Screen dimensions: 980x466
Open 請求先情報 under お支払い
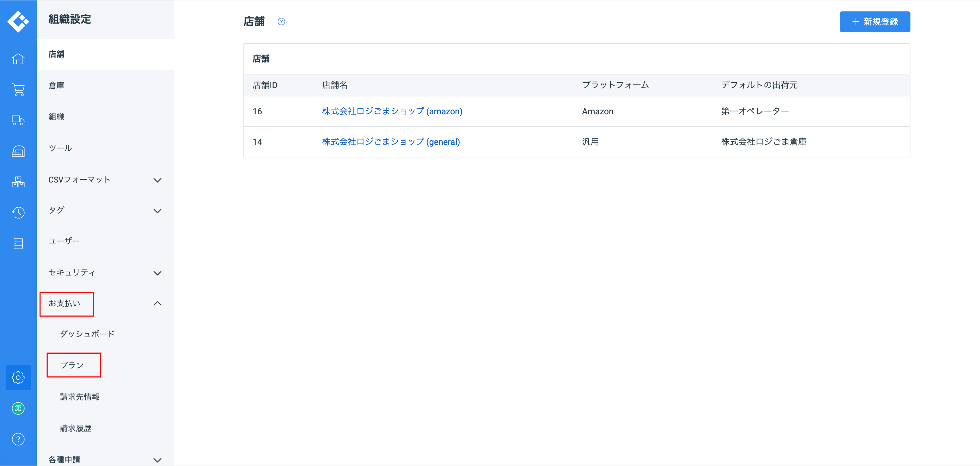(80, 397)
